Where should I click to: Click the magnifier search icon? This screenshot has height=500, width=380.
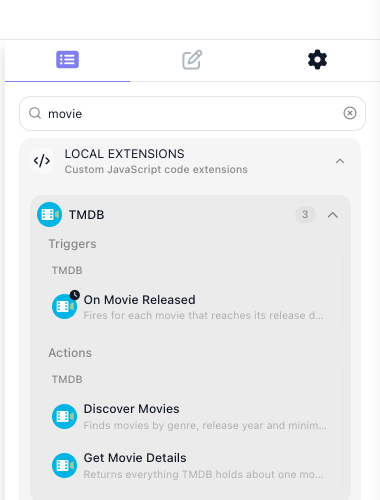pyautogui.click(x=35, y=113)
